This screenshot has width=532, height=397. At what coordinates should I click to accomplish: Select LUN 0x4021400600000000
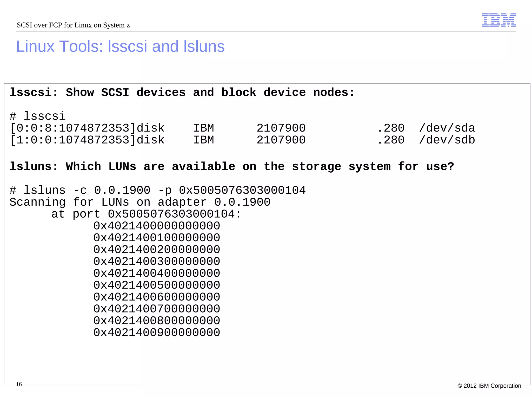tap(157, 297)
